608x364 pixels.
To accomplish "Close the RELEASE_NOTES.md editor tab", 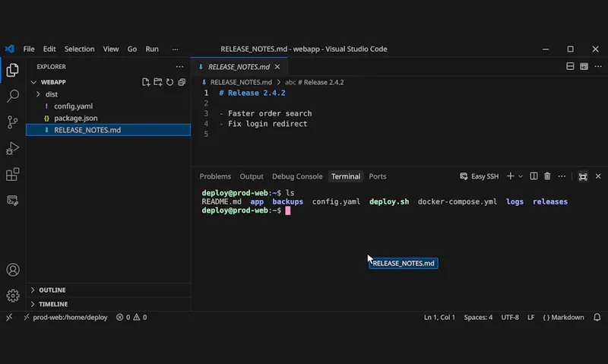I will pos(277,67).
